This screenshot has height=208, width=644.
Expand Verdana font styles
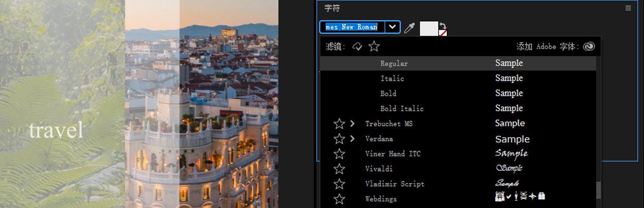tap(352, 139)
